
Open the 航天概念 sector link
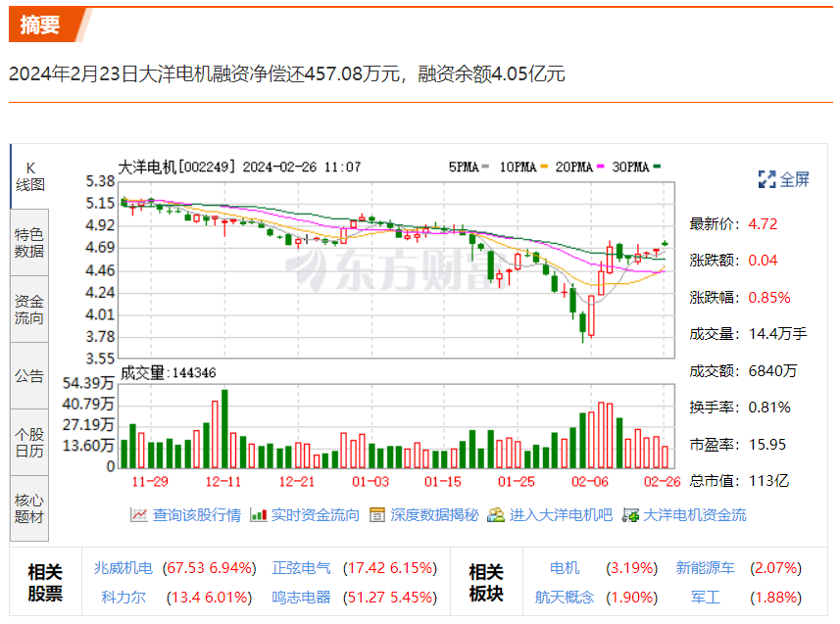coord(565,597)
